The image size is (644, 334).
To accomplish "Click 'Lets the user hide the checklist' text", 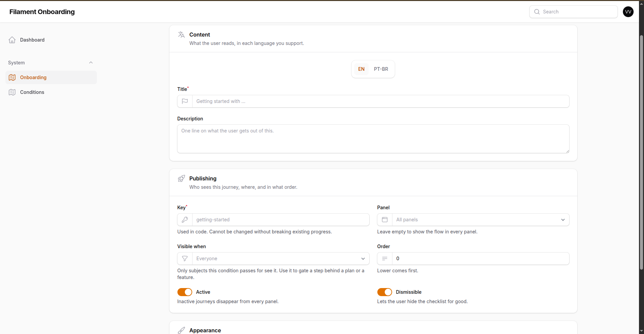I will pyautogui.click(x=423, y=301).
